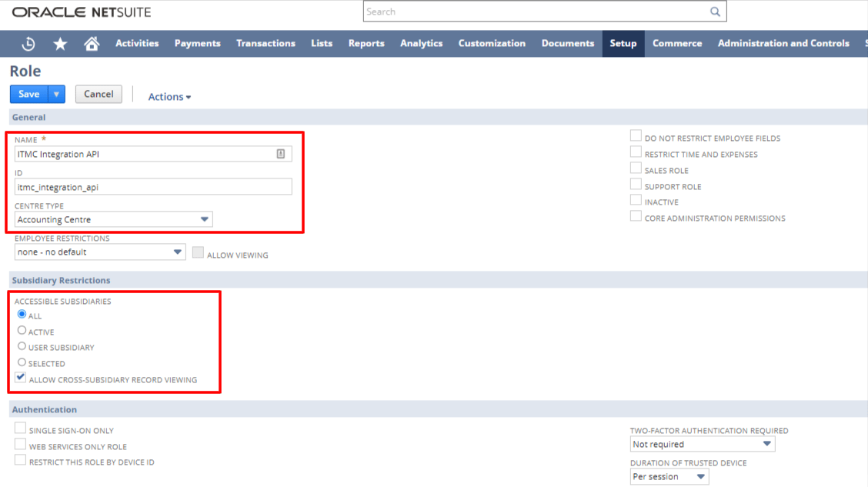Image resolution: width=868 pixels, height=487 pixels.
Task: Enable Do Not Restrict Employee Fields
Action: [636, 135]
